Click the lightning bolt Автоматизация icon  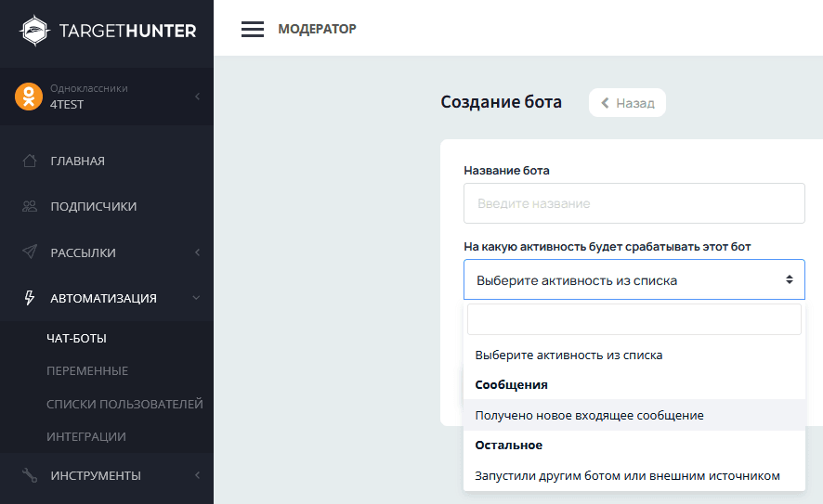[x=30, y=298]
